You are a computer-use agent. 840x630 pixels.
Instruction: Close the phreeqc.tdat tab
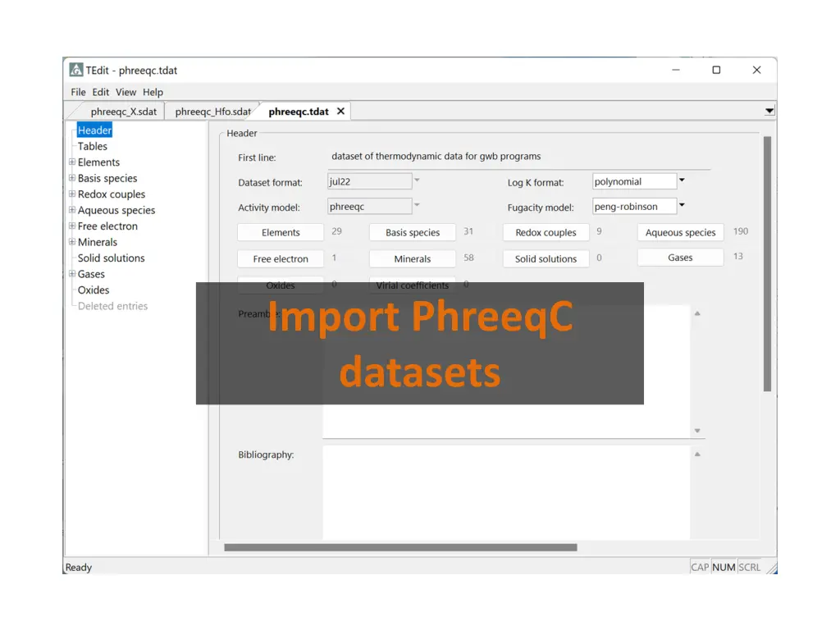340,112
